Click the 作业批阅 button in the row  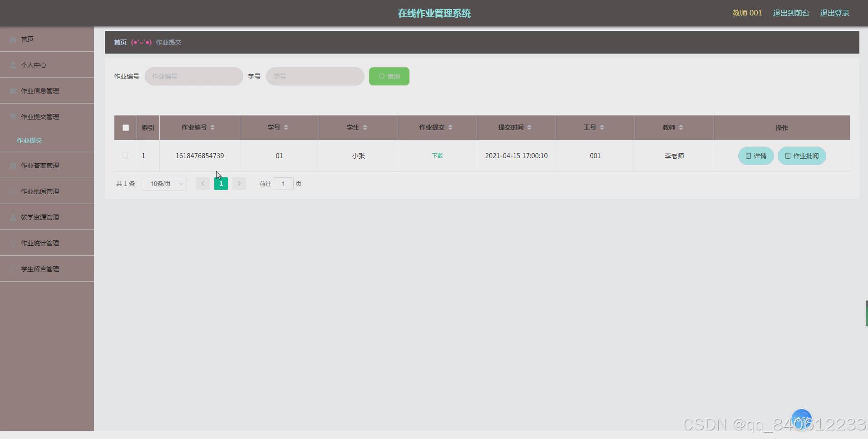click(x=802, y=156)
